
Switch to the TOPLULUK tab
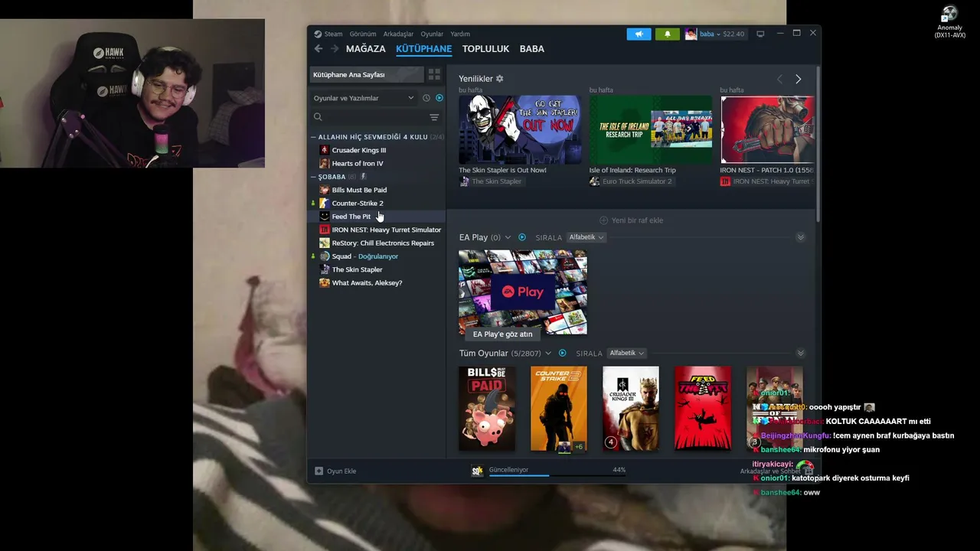[485, 49]
